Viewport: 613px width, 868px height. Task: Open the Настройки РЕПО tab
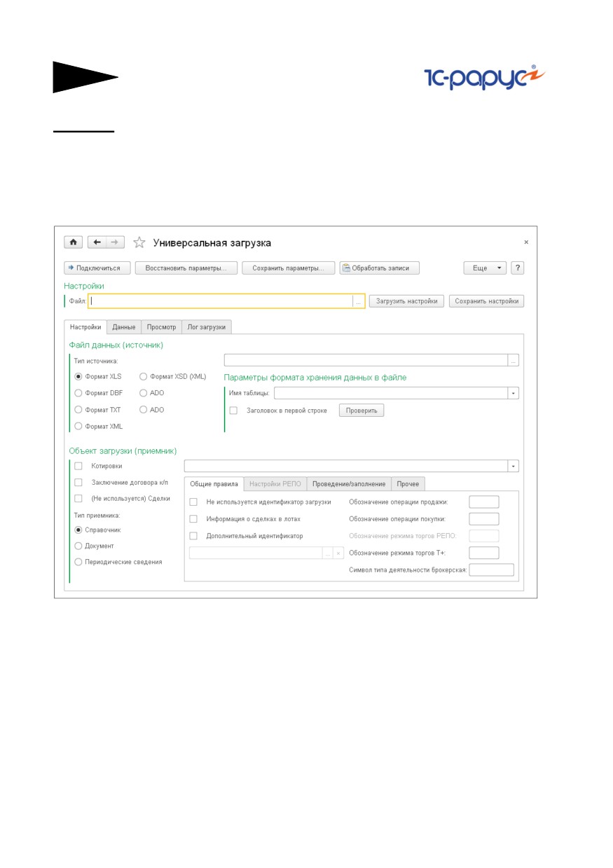pos(275,484)
